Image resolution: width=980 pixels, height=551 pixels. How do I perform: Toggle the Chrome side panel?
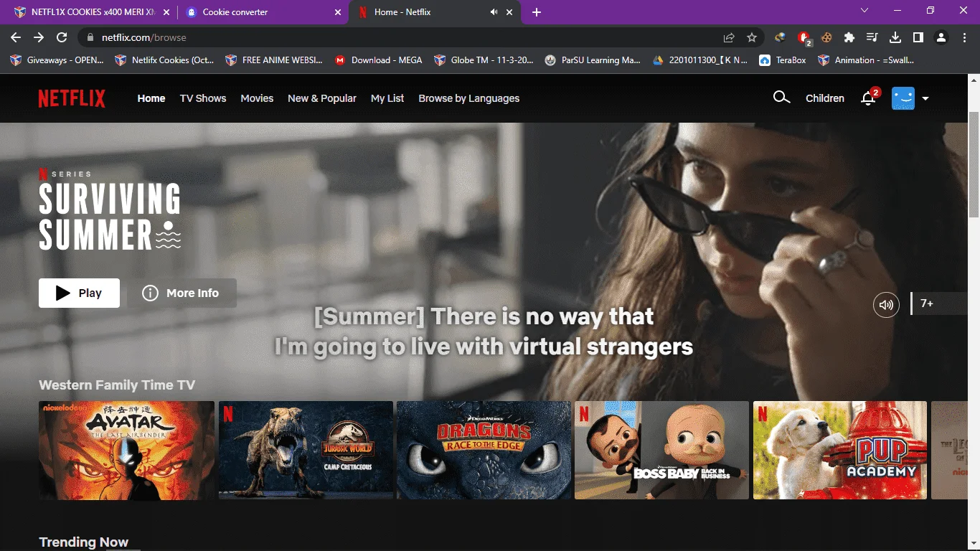coord(918,37)
